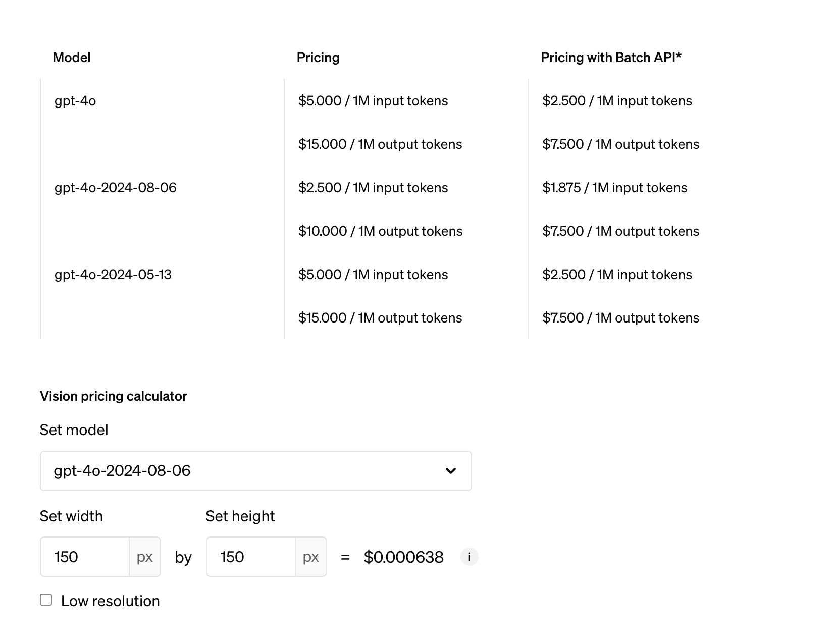Click the gpt-4o-2024-05-13 model name
Screen dimensions: 834x644
(x=114, y=274)
